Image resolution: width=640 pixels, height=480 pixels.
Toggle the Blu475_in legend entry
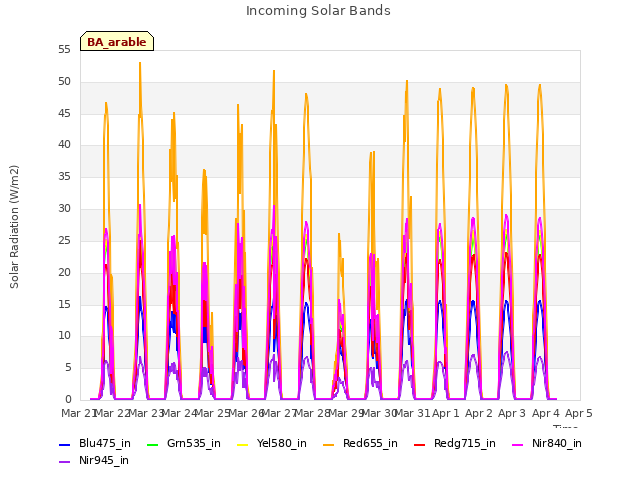[95, 444]
